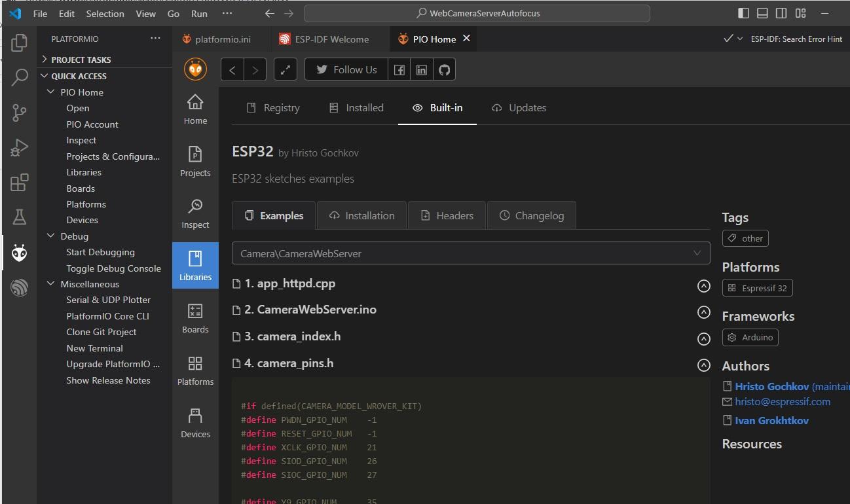Open the Changelog tab

pyautogui.click(x=531, y=215)
